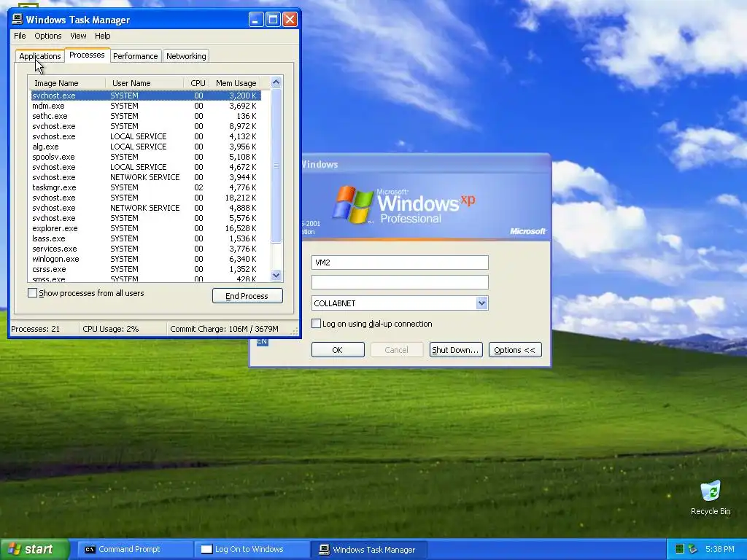Screen dimensions: 747x560
Task: Click the network tray icon beside the clock
Action: 693,549
